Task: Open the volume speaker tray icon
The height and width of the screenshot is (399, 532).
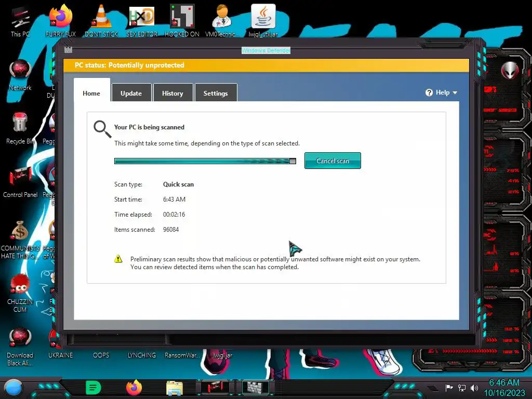Action: tap(474, 388)
